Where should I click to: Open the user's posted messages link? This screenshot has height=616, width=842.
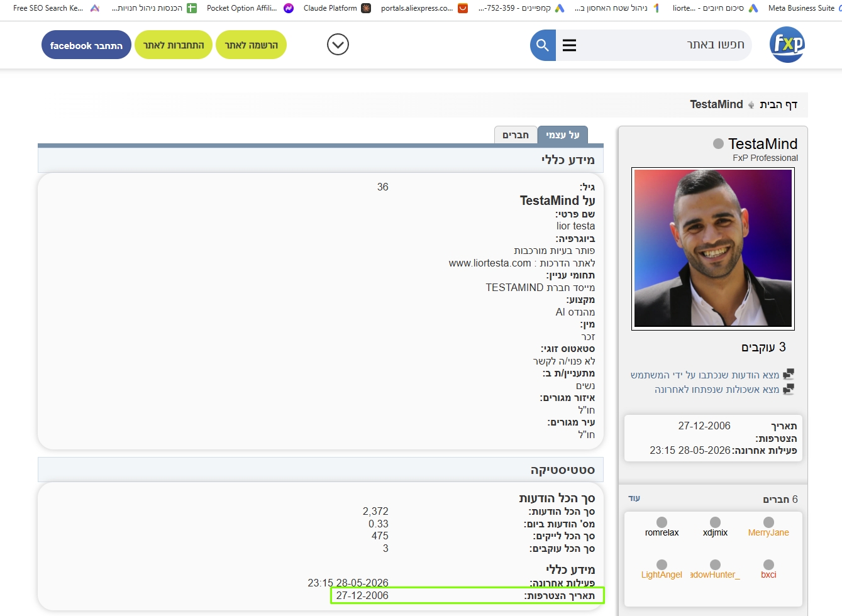tap(705, 375)
